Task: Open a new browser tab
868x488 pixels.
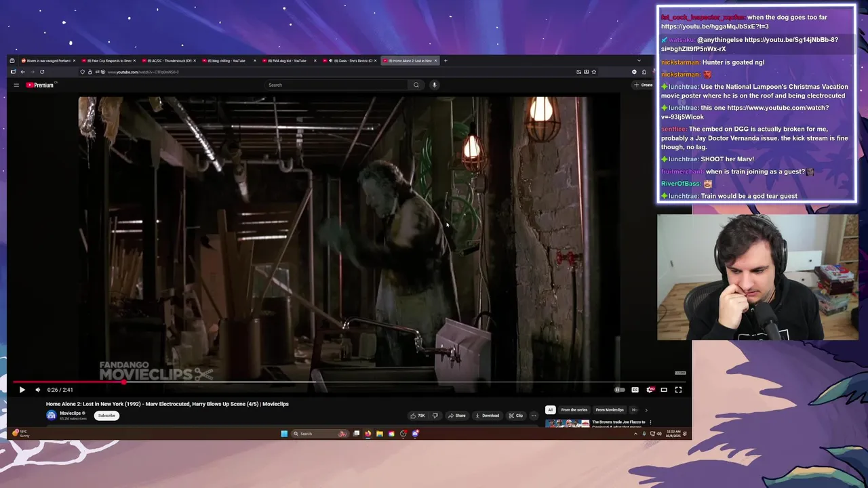Action: 446,60
